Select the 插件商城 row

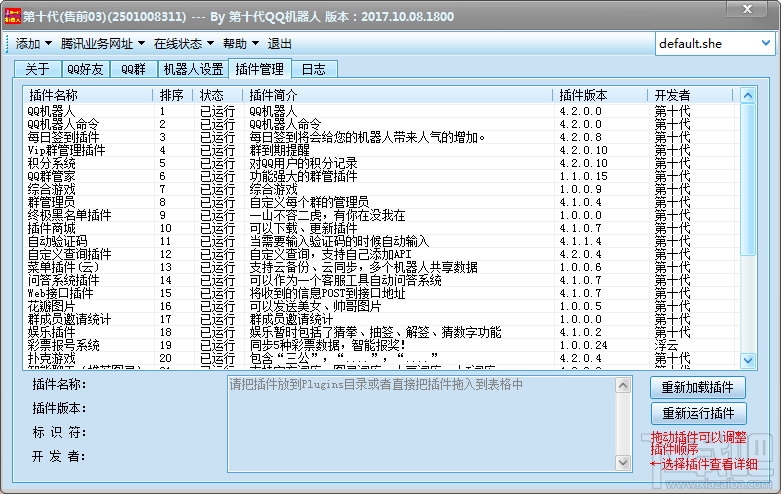pyautogui.click(x=381, y=228)
